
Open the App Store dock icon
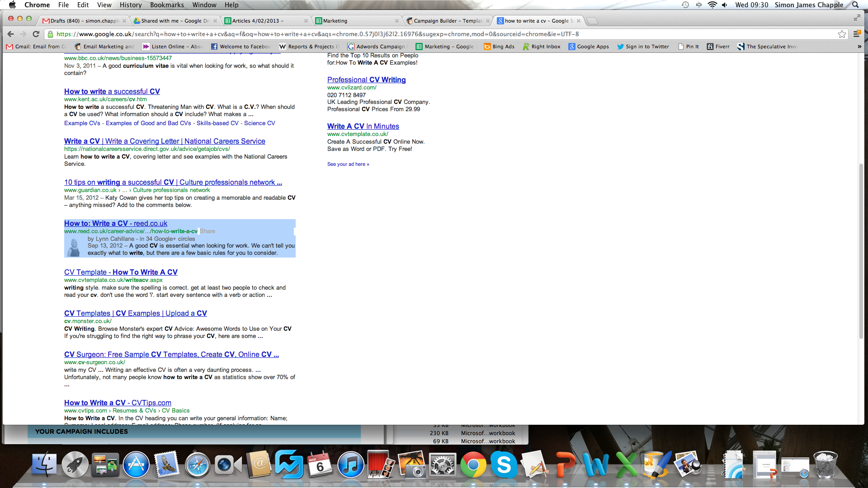tap(136, 465)
